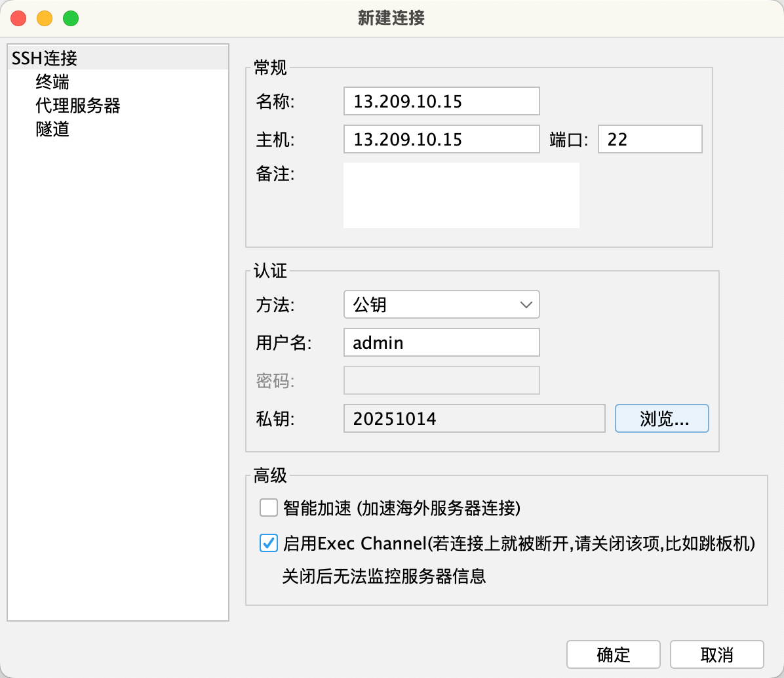
Task: Disable the 启用Exec Channel checkbox
Action: pyautogui.click(x=269, y=544)
